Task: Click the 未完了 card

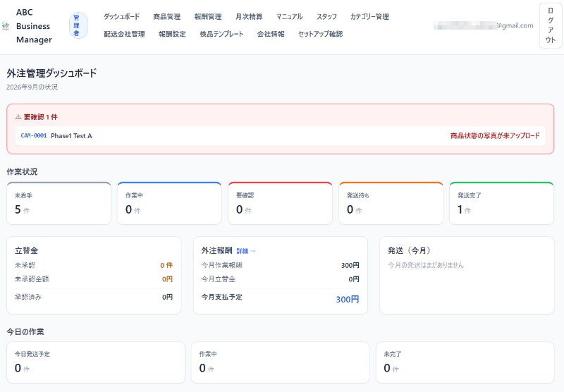Action: tap(465, 362)
